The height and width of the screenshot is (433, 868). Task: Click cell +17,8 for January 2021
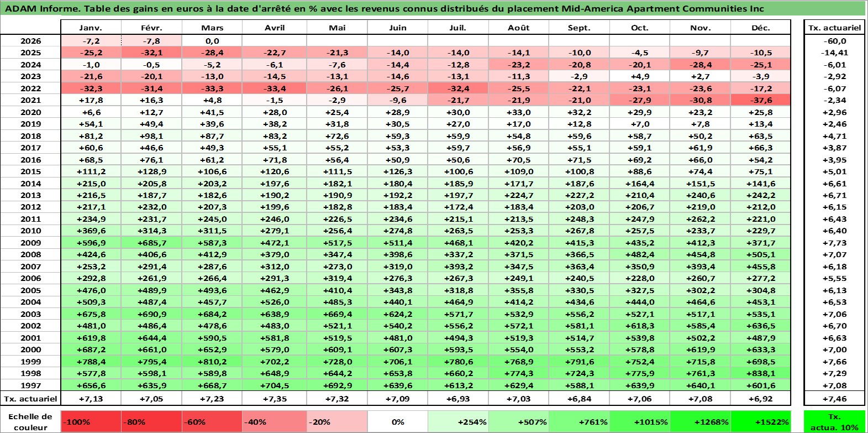(x=91, y=100)
